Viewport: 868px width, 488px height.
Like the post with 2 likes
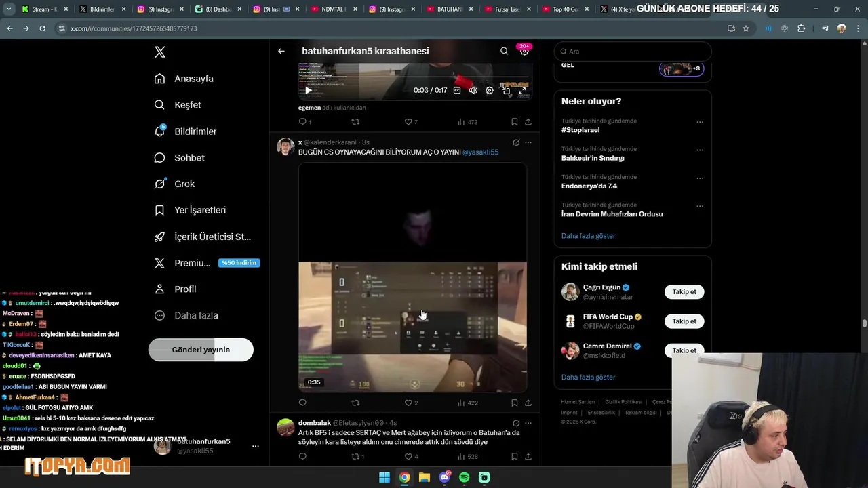pos(411,403)
